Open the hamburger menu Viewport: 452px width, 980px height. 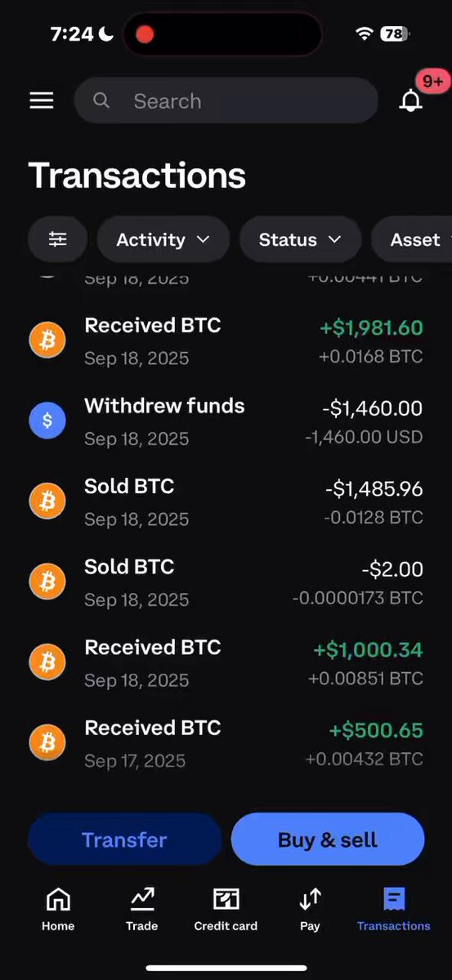pyautogui.click(x=42, y=100)
